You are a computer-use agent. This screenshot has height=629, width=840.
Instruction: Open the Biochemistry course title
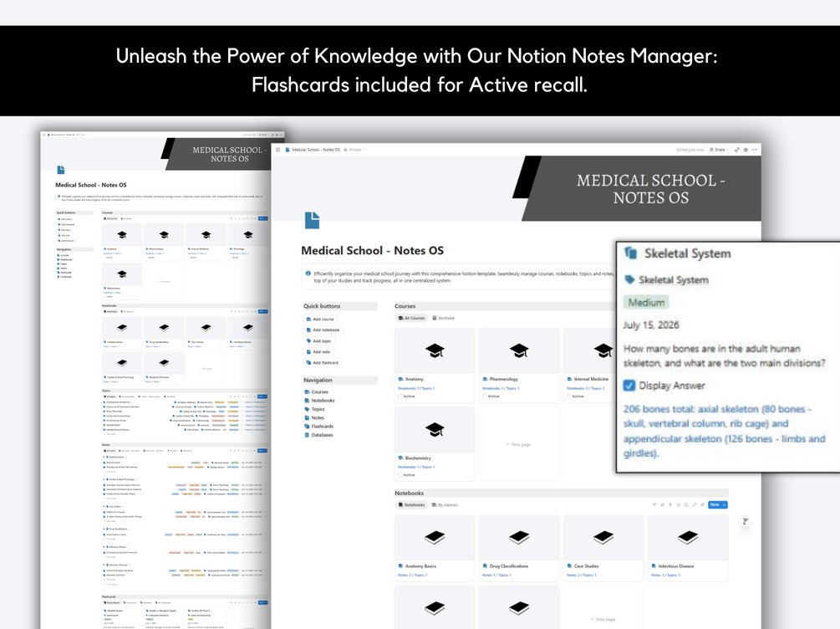tap(418, 458)
